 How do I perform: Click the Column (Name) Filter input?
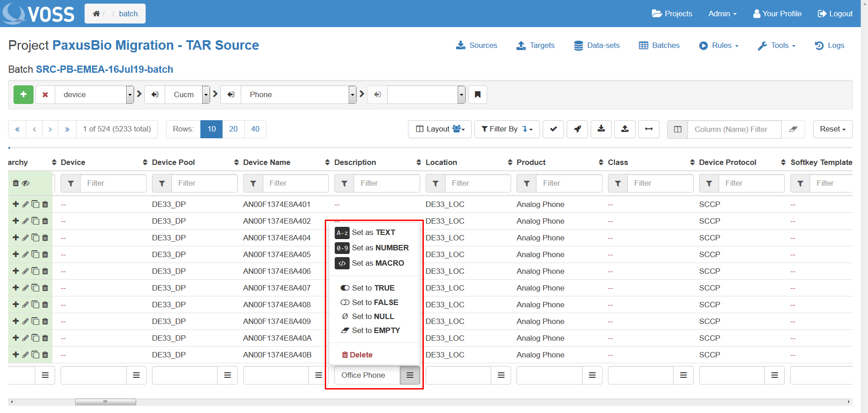[x=734, y=129]
